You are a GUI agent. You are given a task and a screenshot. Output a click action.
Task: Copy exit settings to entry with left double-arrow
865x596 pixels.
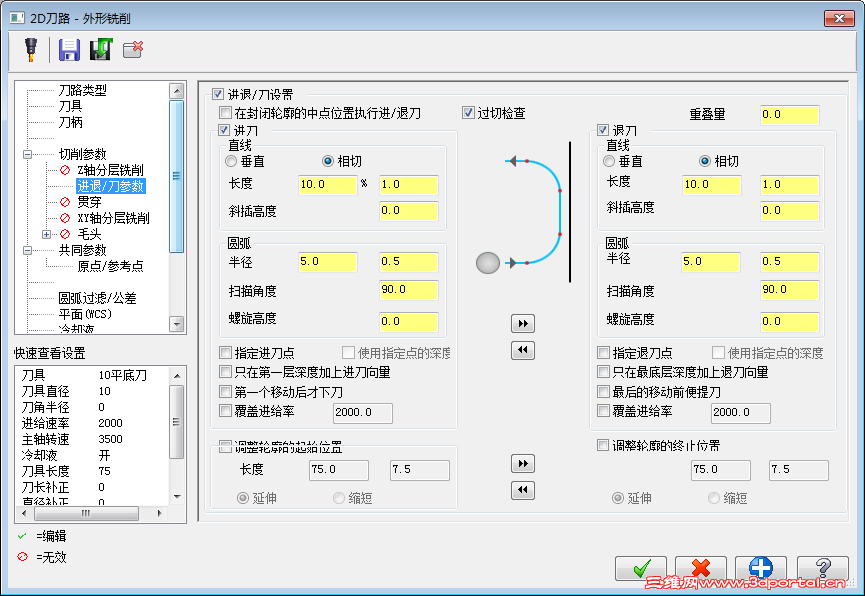pos(522,350)
